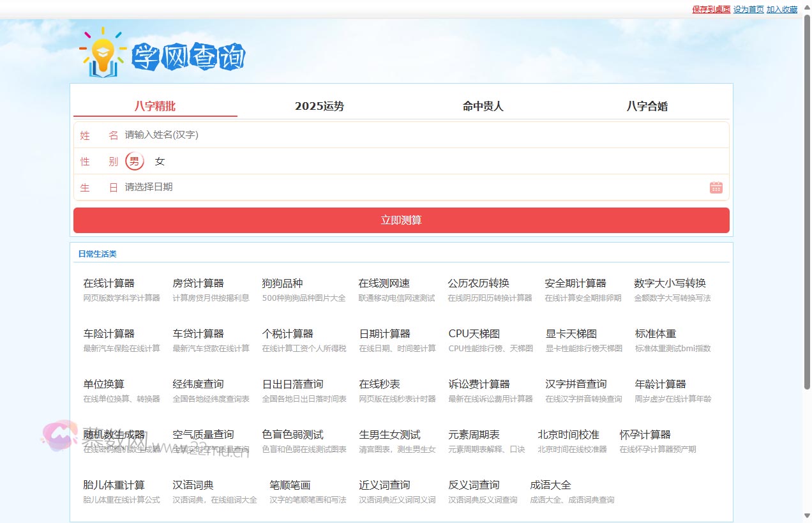Set as homepage via 设为首页 link
The height and width of the screenshot is (523, 812).
(x=748, y=9)
